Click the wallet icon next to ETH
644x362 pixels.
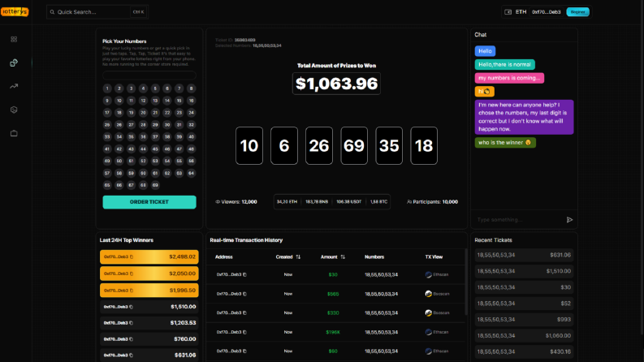click(x=508, y=12)
